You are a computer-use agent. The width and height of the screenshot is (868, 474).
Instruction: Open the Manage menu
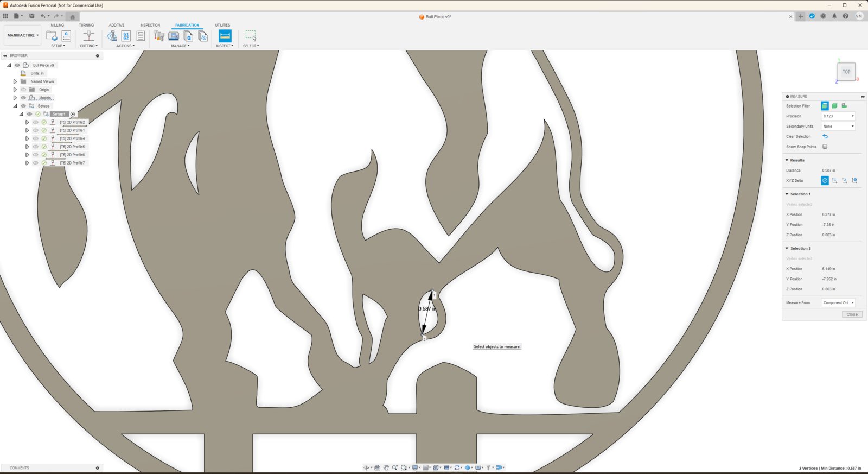point(180,46)
